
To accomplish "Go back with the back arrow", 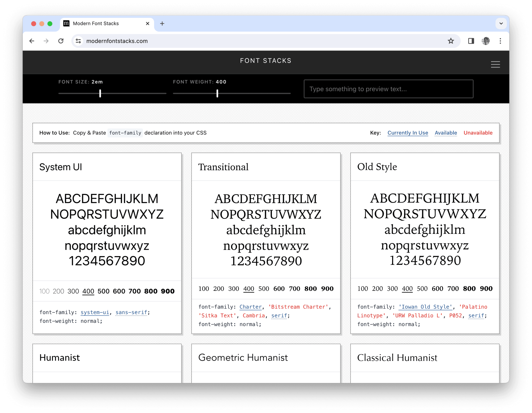I will [x=32, y=41].
